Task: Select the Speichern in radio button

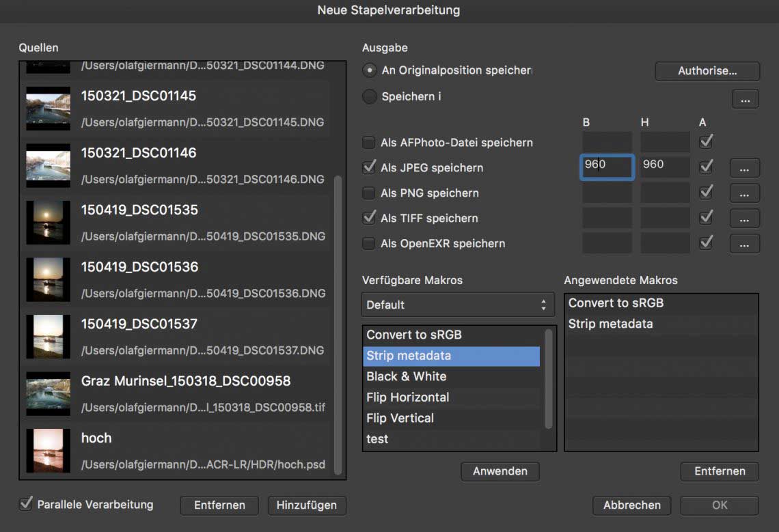Action: pos(370,97)
